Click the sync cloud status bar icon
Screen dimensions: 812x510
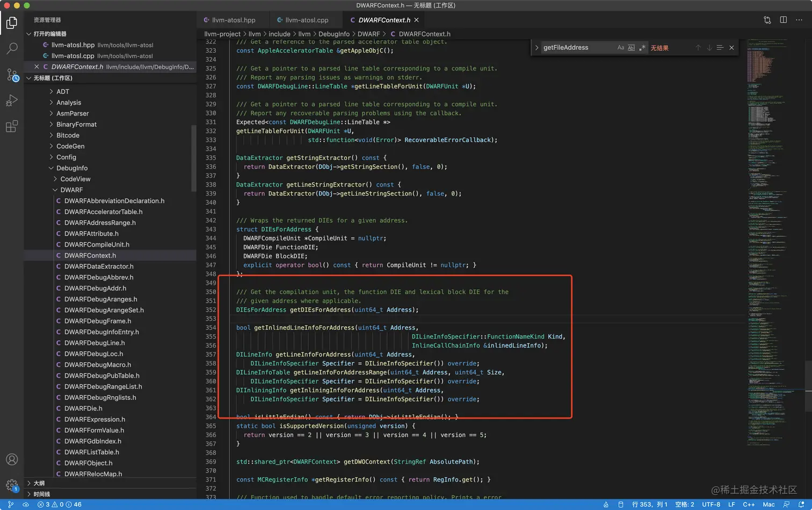point(25,505)
